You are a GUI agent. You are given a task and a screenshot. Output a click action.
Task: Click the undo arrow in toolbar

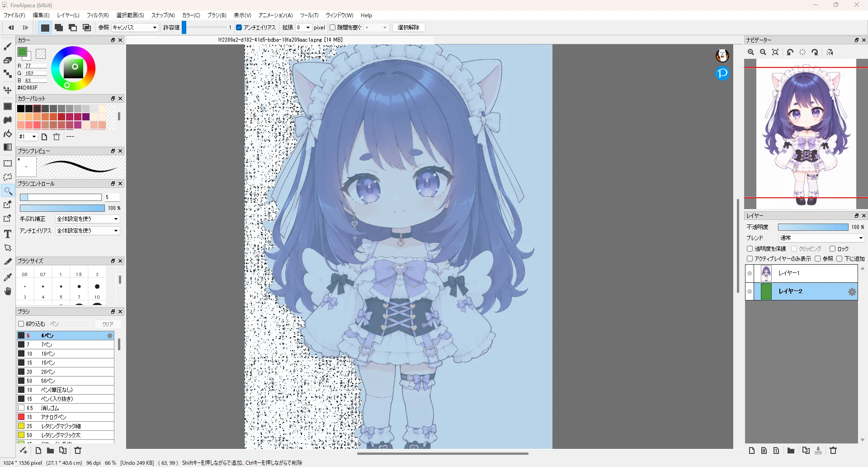[11, 28]
